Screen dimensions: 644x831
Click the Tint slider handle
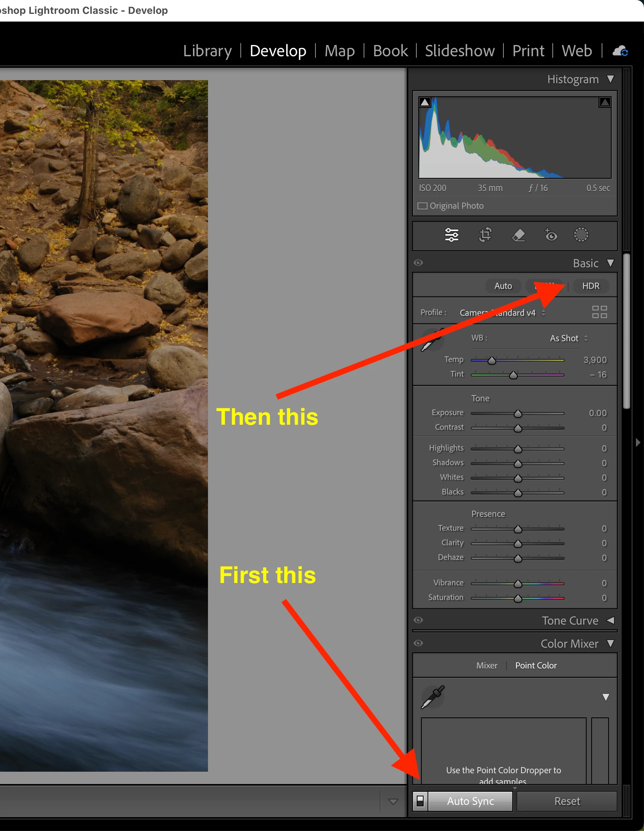pos(513,375)
